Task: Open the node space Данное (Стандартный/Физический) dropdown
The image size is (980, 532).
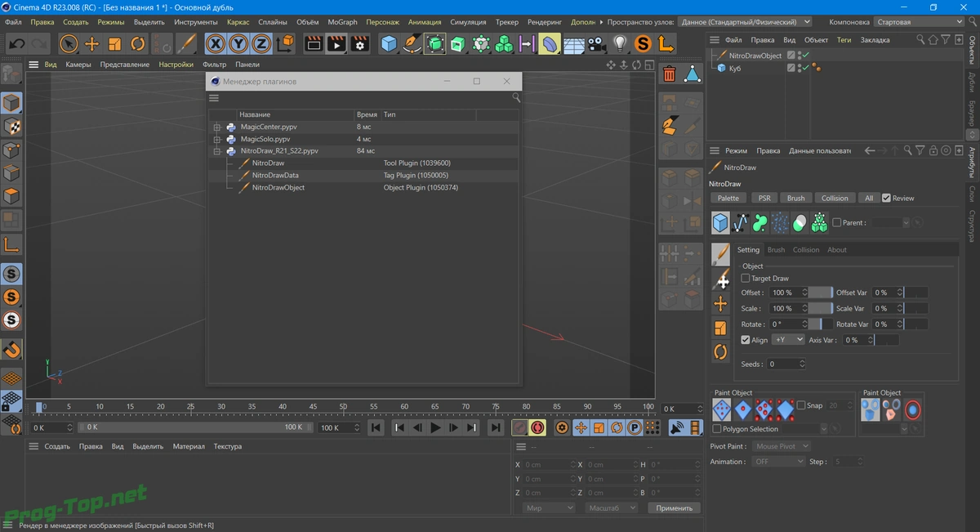Action: point(746,22)
